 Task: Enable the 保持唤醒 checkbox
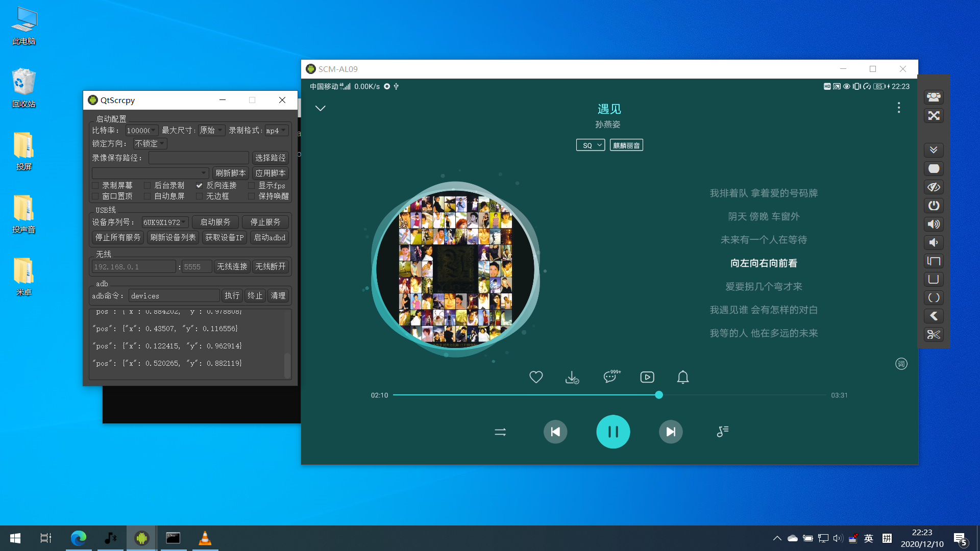click(x=252, y=196)
